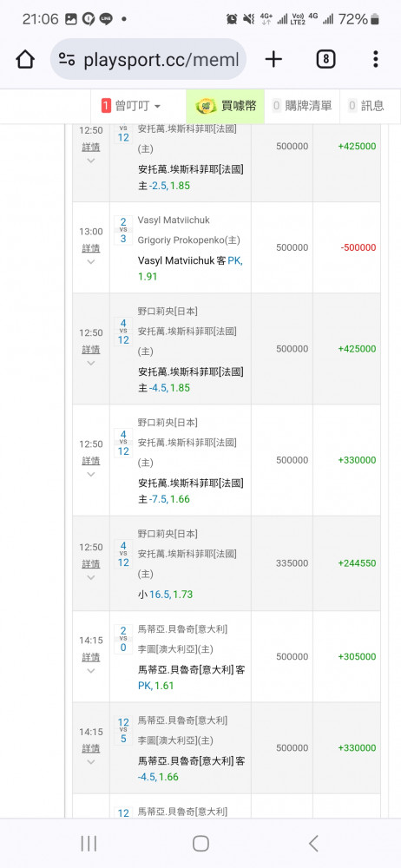This screenshot has height=868, width=401.
Task: Open 詳情 link for 13:00 Matviichuk match
Action: (x=91, y=248)
